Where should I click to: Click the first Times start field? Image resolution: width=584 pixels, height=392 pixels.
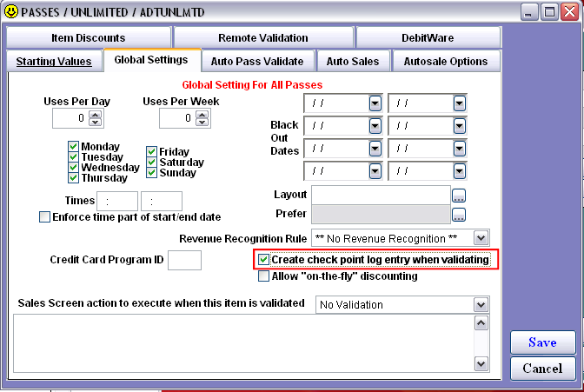click(x=117, y=202)
